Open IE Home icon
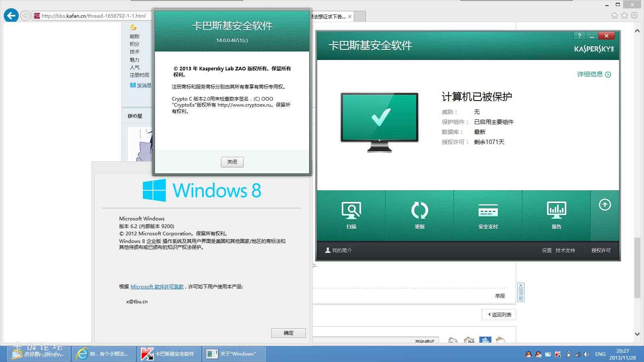The image size is (644, 362). [x=614, y=16]
